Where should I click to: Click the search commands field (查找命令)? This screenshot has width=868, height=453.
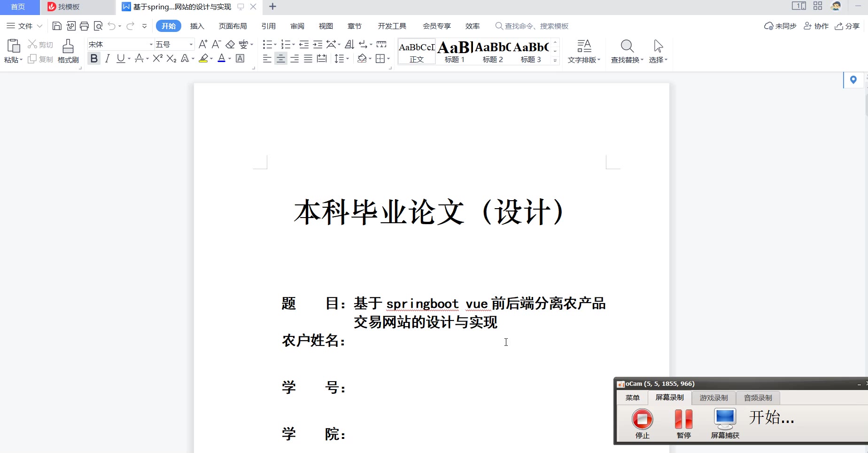click(x=532, y=26)
